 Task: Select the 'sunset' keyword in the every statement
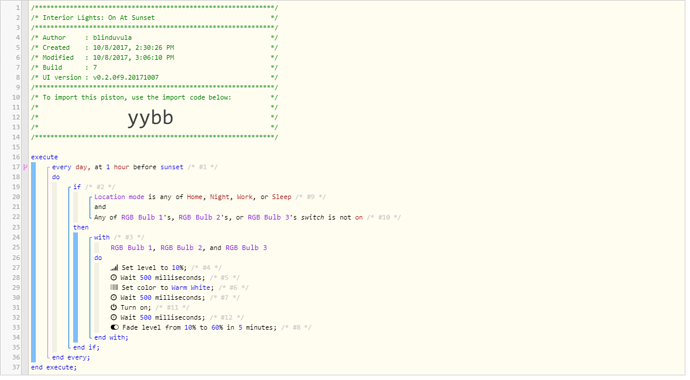click(x=172, y=167)
